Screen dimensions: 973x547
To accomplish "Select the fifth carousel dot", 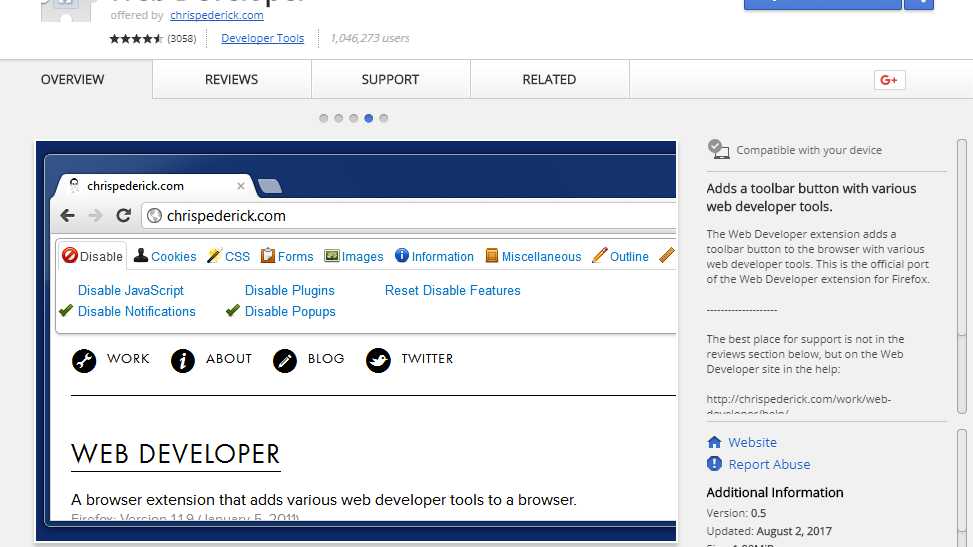I will (x=383, y=118).
